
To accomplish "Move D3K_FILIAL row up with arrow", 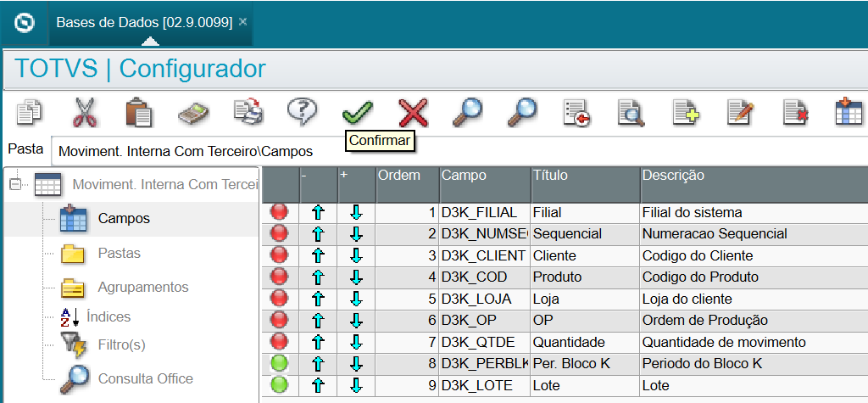I will (318, 213).
